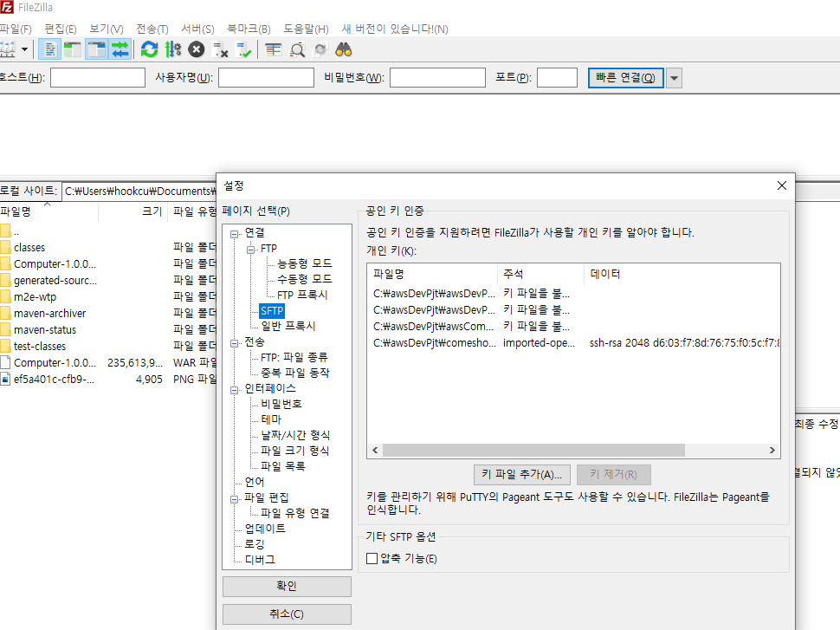Open 편집(E) menu
The width and height of the screenshot is (840, 630).
[x=60, y=29]
